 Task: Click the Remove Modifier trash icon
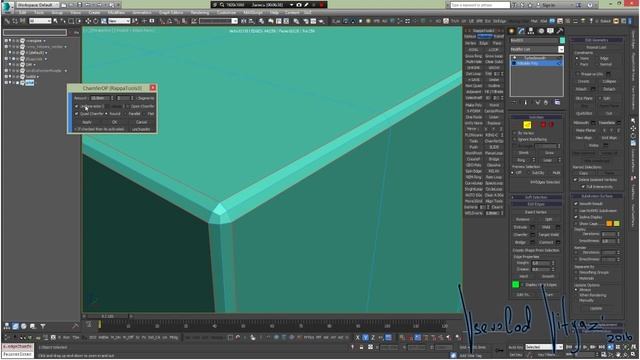[x=546, y=102]
